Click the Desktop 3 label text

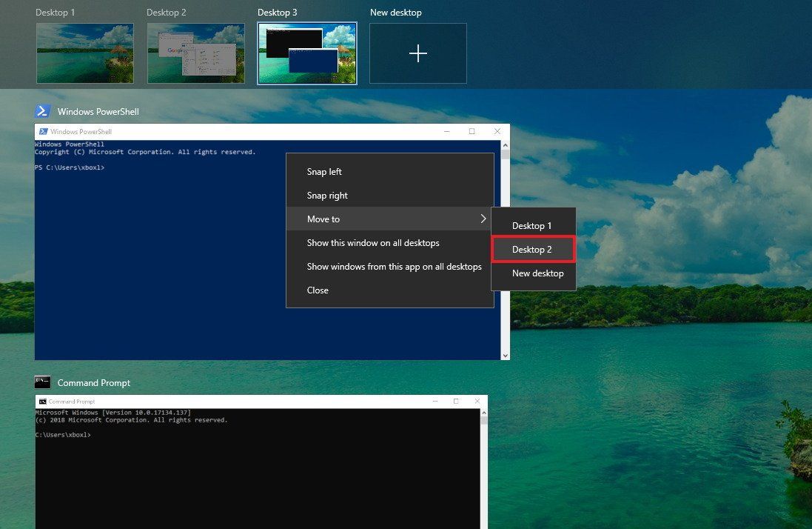(278, 13)
